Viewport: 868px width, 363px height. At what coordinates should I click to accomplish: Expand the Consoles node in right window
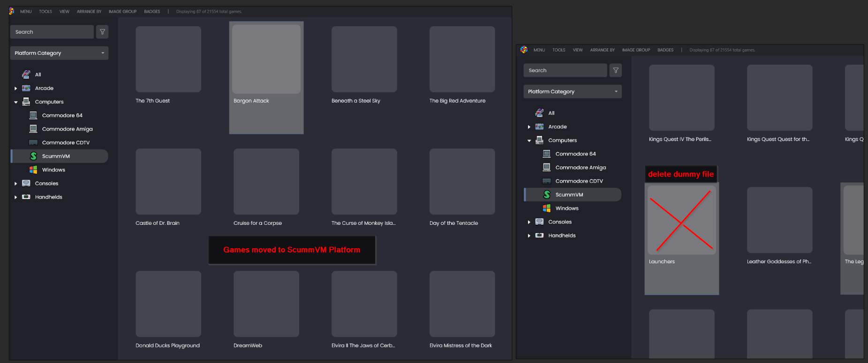(x=529, y=222)
